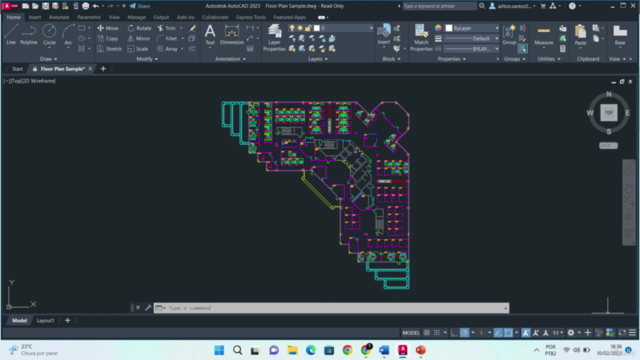This screenshot has height=360, width=640.
Task: Toggle ortho mode in status bar
Action: [454, 333]
